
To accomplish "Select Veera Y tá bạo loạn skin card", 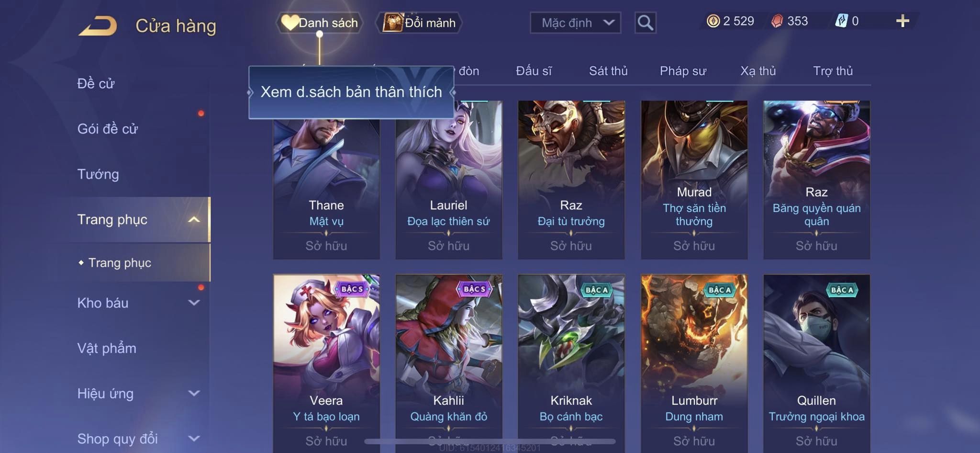I will coord(326,363).
